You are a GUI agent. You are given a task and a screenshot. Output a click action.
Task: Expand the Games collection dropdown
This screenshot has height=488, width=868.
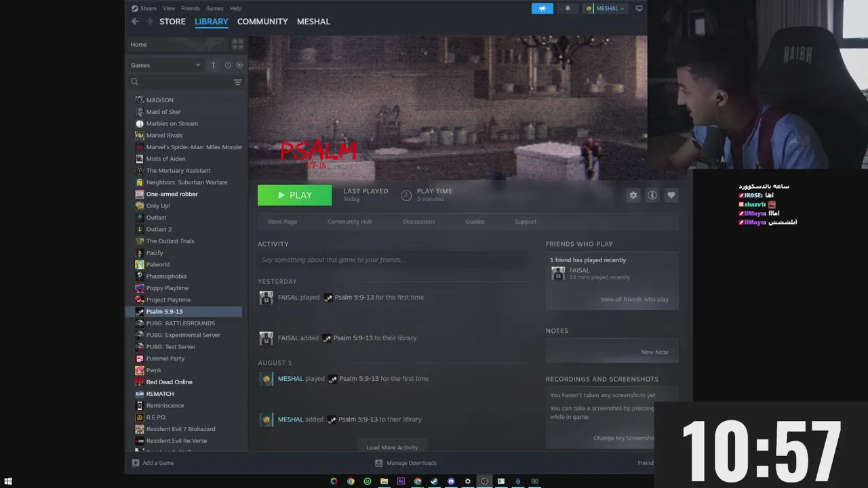tap(166, 65)
